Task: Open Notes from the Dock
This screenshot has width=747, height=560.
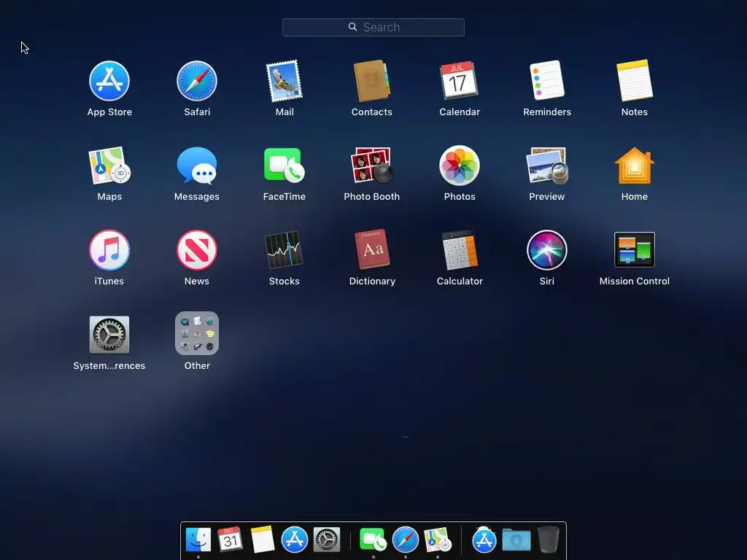Action: coord(263,540)
